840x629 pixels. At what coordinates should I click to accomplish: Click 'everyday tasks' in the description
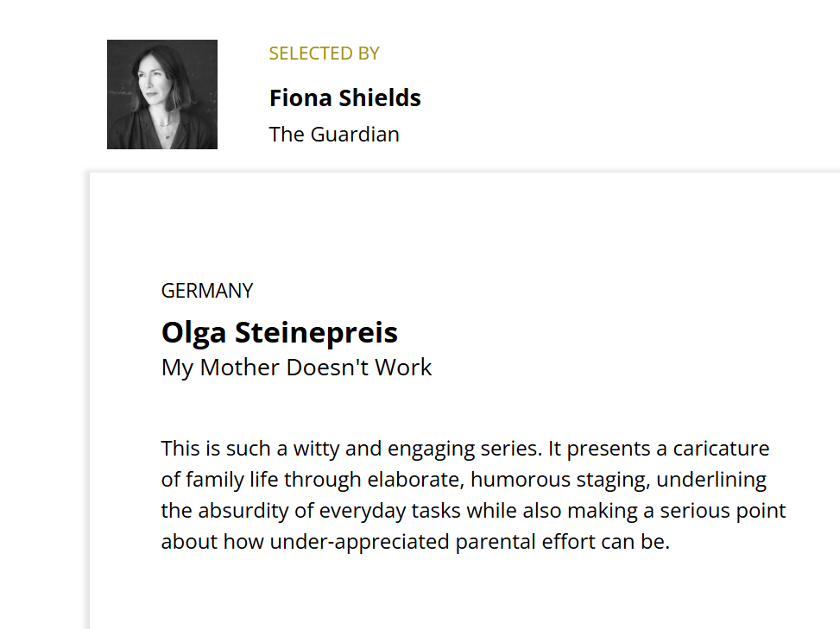pos(390,511)
